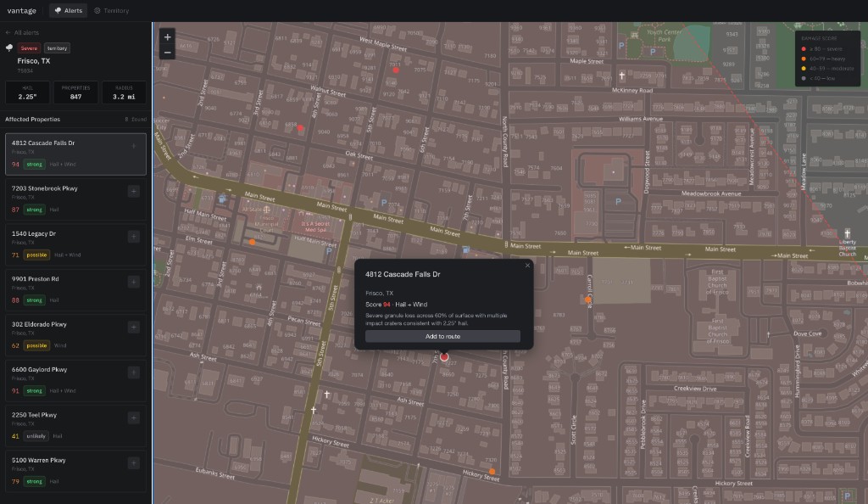This screenshot has width=868, height=504.
Task: Click the possible badge on 302 Eldorado Pkwy
Action: click(x=36, y=345)
